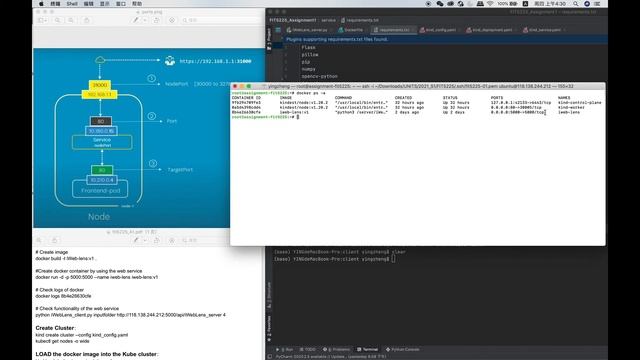This screenshot has height=360, width=640.
Task: Click the SSH terminal command prompt cursor
Action: (x=298, y=117)
